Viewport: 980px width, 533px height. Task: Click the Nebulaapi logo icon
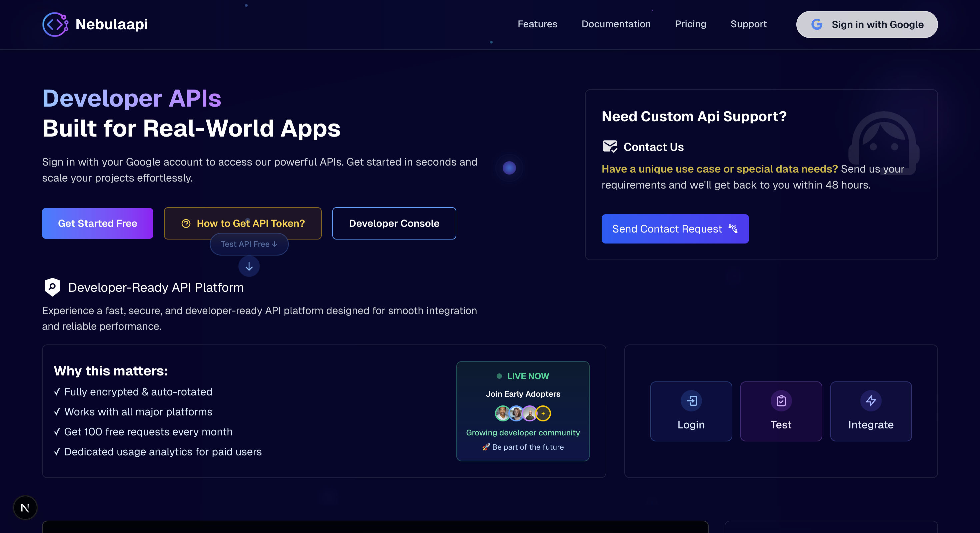coord(55,24)
